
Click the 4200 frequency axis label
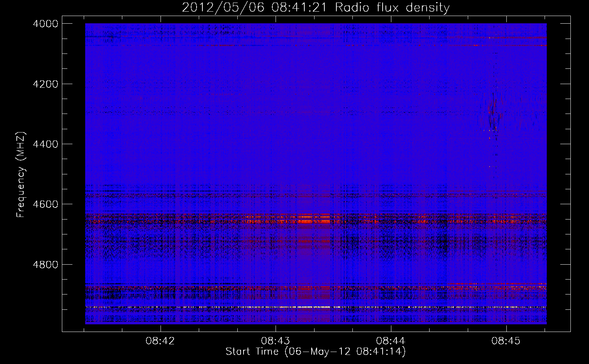click(x=46, y=84)
